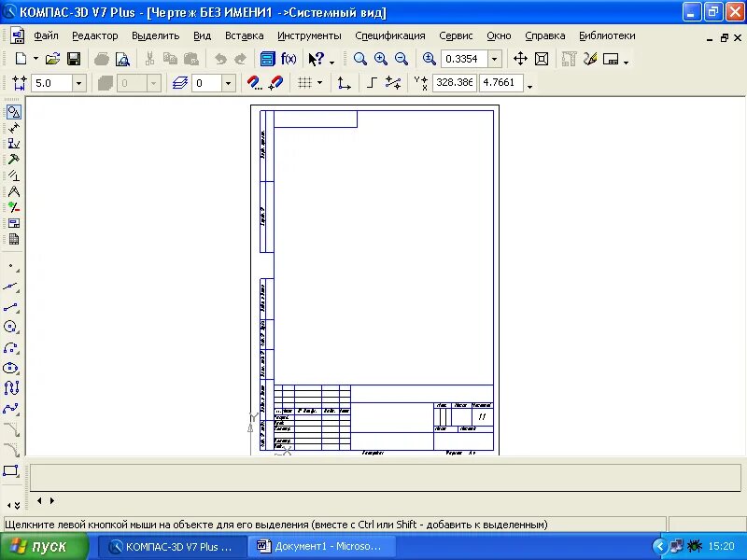
Task: Switch to the Dimensions panel
Action: pos(14,128)
